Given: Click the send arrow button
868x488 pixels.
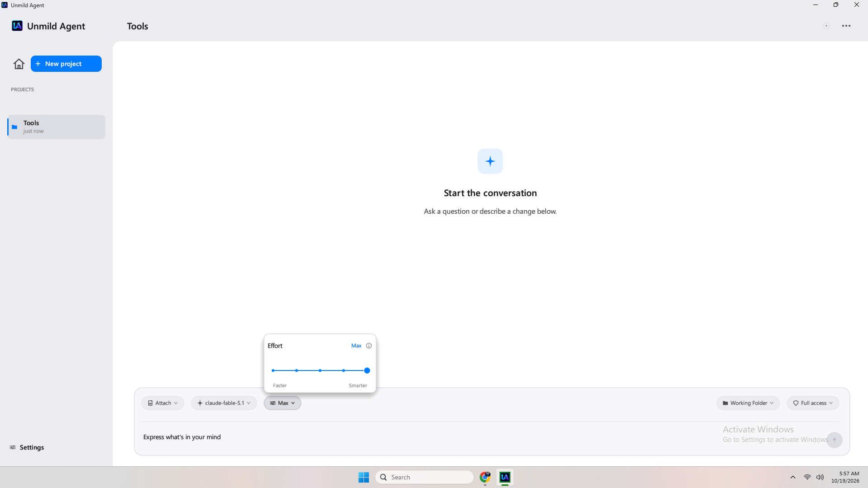Looking at the screenshot, I should (835, 440).
